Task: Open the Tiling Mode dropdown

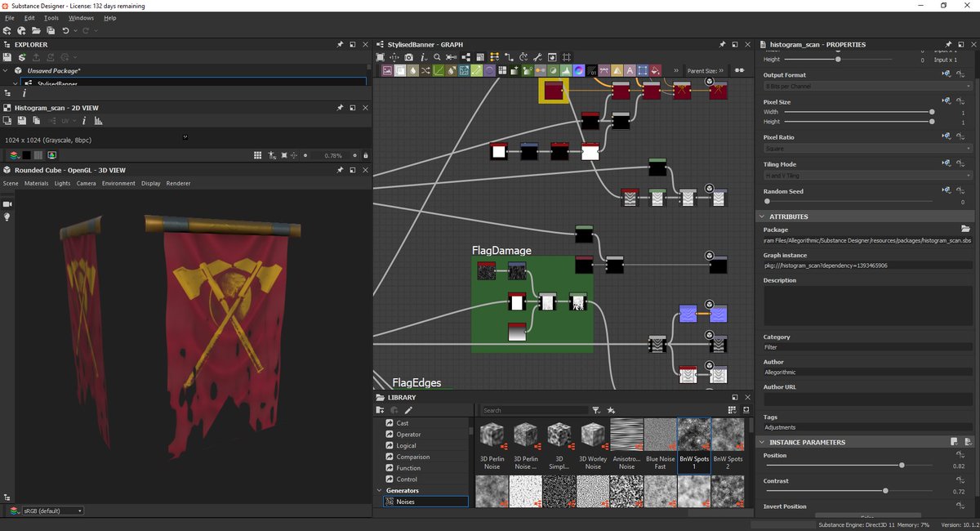Action: click(866, 175)
